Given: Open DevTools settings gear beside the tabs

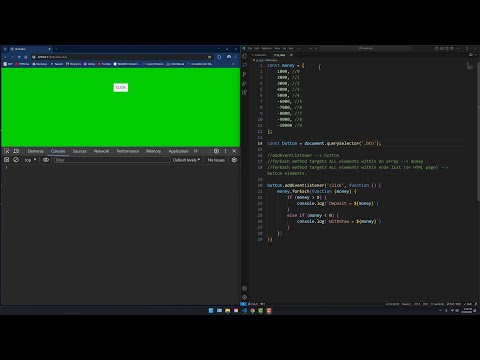Looking at the screenshot, I should tap(216, 151).
